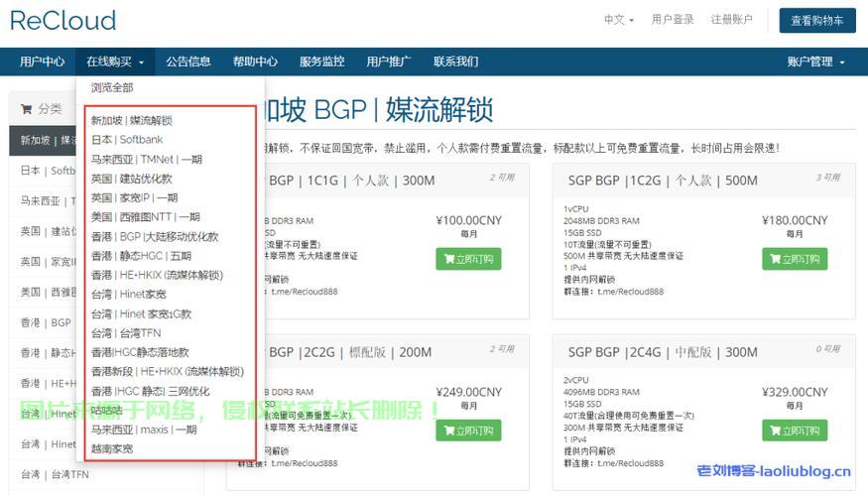868x496 pixels.
Task: Expand the 账户管理 dropdown
Action: [x=816, y=62]
